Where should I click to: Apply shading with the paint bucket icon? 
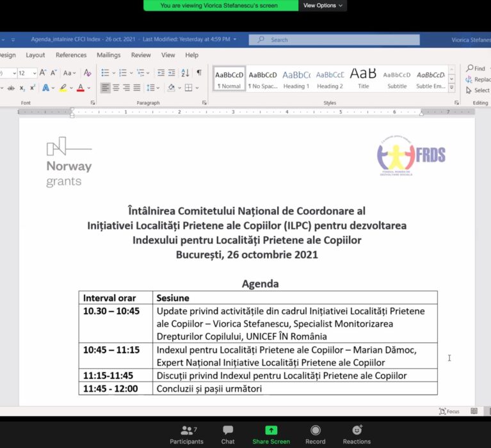(172, 88)
